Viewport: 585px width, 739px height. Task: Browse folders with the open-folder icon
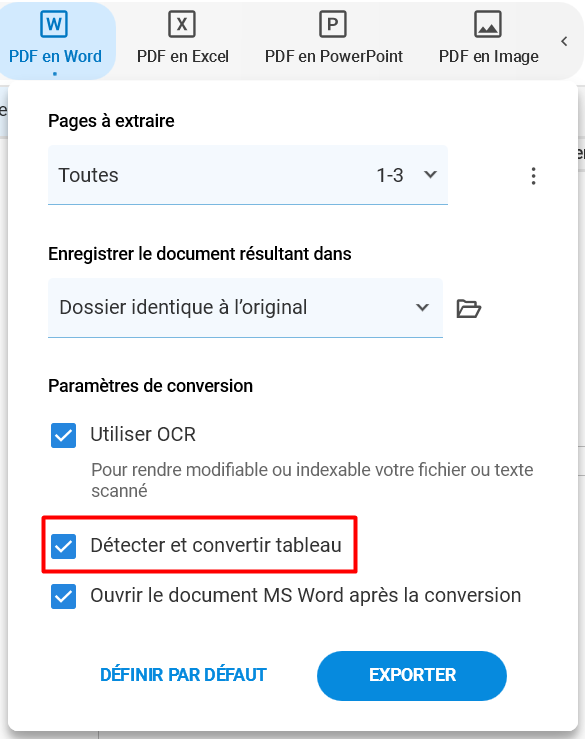click(469, 309)
